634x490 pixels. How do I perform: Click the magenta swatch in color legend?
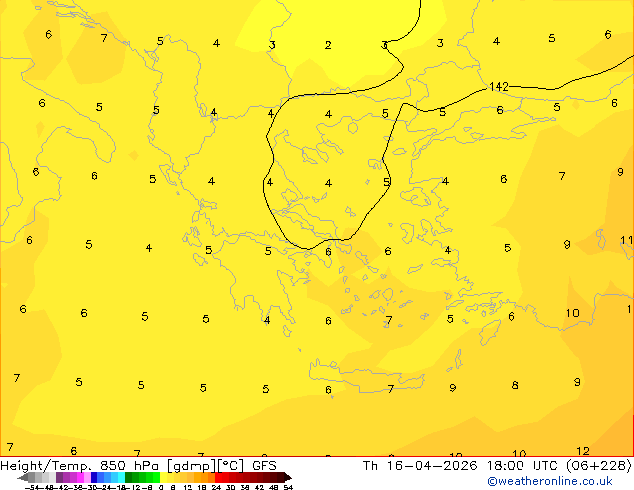(80, 477)
